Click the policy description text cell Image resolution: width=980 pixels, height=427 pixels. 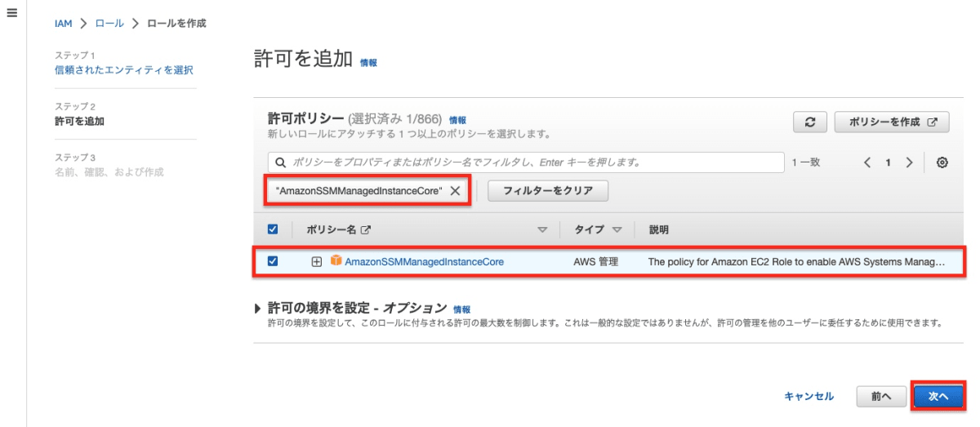coord(796,262)
